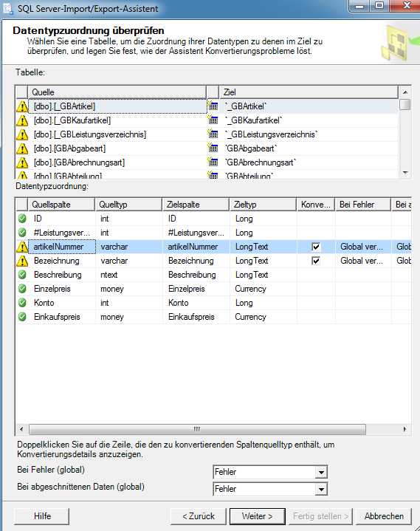Viewport: 420px width, 531px height.
Task: Click horizontal scrollbar left arrow
Action: coord(21,429)
